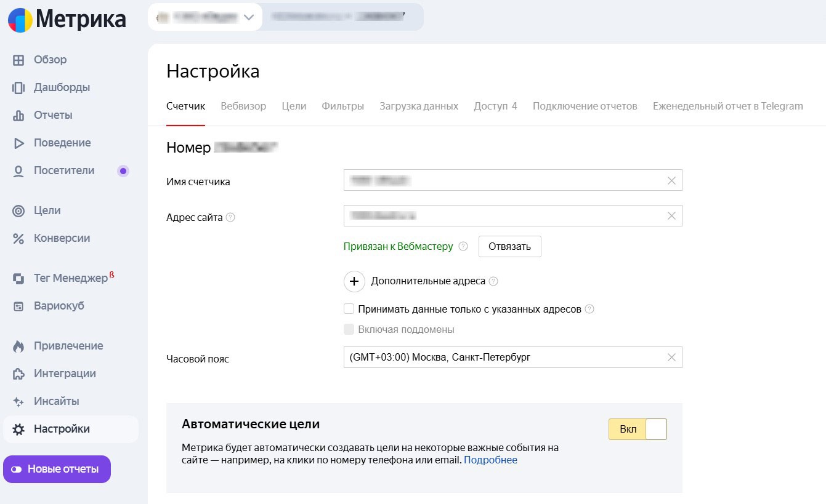
Task: Expand Дополнительные адреса with plus button
Action: tap(354, 281)
